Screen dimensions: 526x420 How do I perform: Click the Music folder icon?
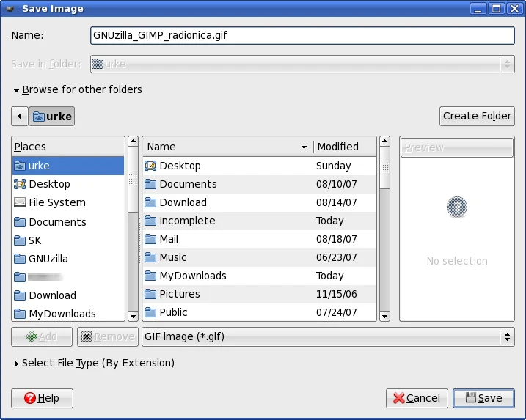[x=150, y=257]
